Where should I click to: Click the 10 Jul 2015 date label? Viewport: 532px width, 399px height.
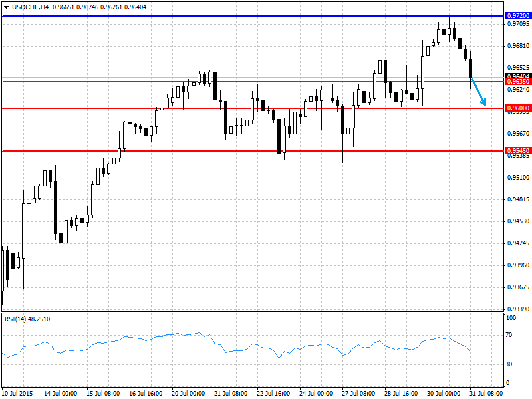click(x=17, y=393)
